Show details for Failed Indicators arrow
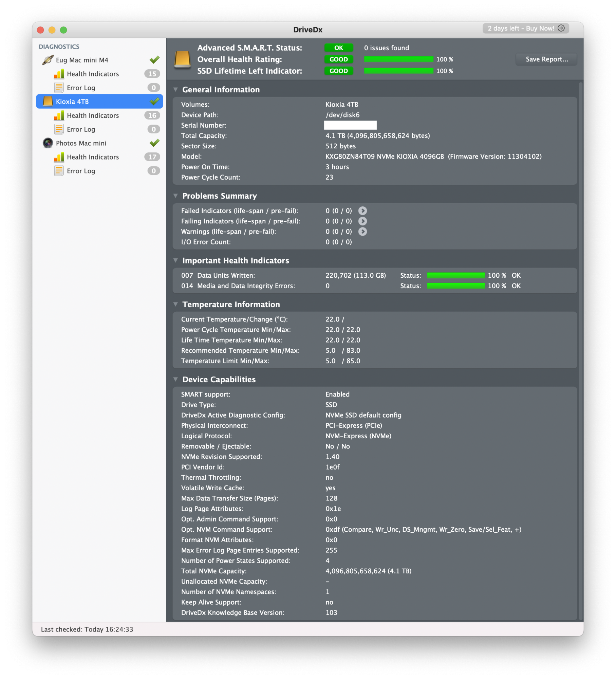 pyautogui.click(x=362, y=211)
